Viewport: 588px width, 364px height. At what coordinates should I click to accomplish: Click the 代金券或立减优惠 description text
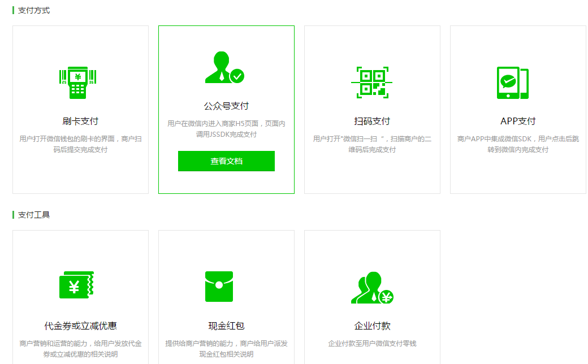click(80, 349)
